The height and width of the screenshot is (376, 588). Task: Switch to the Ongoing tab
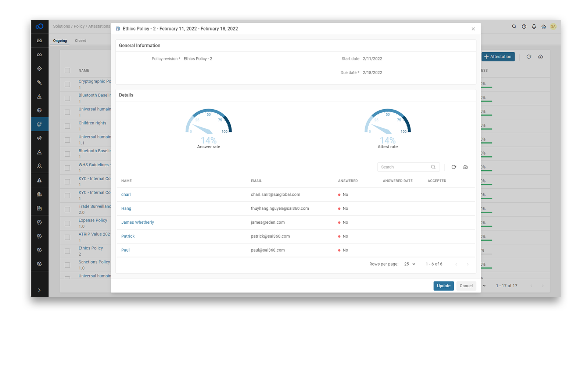60,40
